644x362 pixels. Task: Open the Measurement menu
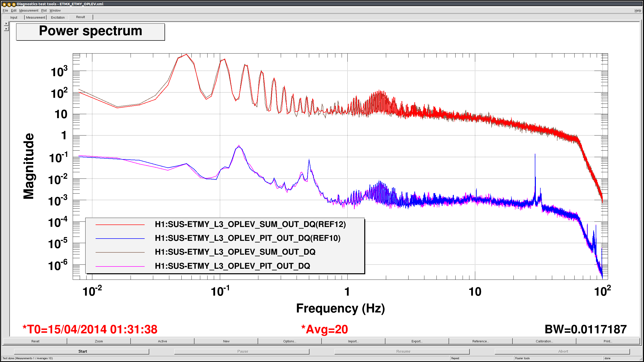[x=29, y=11]
